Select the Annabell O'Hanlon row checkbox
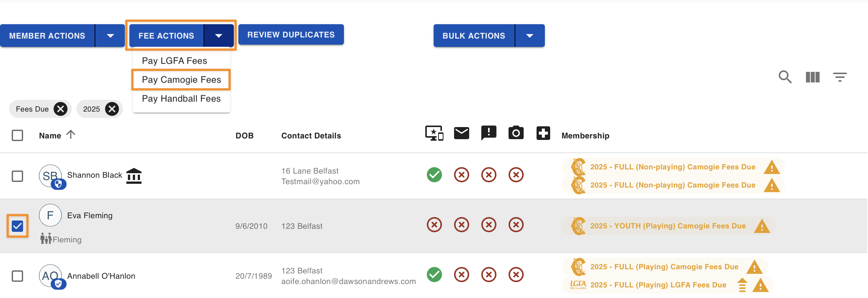This screenshot has height=298, width=868. pyautogui.click(x=17, y=276)
